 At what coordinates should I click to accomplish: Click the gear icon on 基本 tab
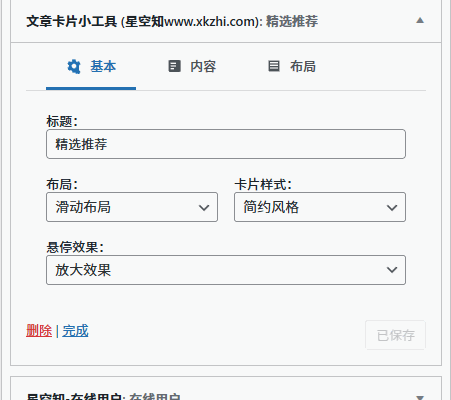(74, 66)
